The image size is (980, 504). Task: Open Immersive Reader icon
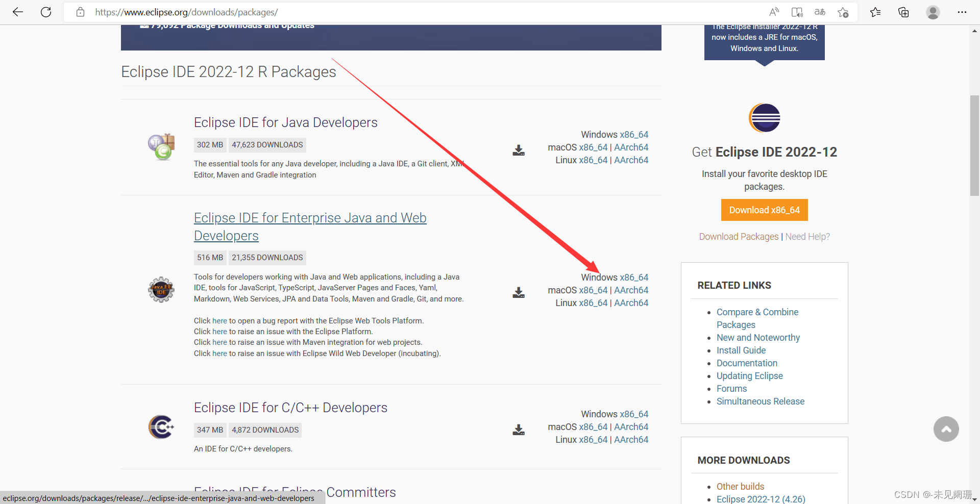797,12
